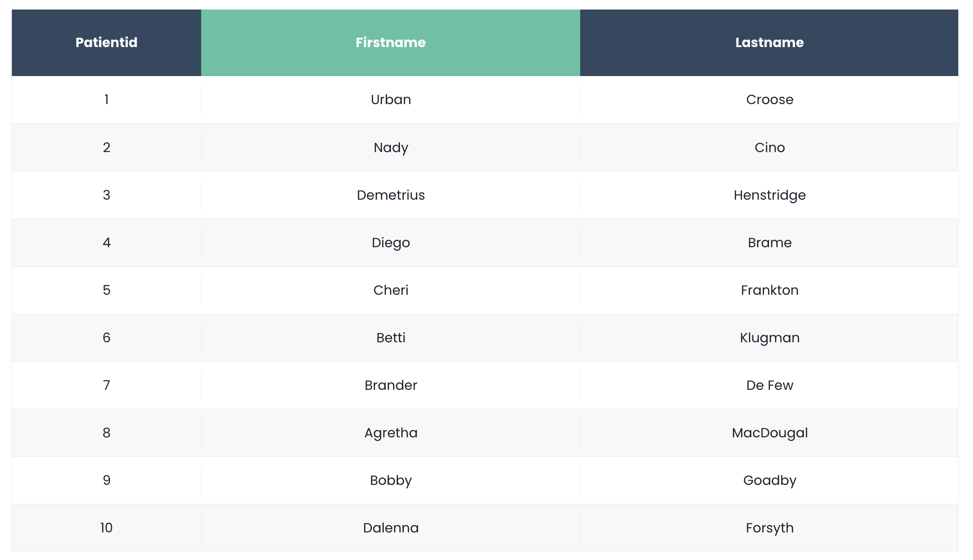Select the De Few cell
This screenshot has height=560, width=973.
point(769,385)
